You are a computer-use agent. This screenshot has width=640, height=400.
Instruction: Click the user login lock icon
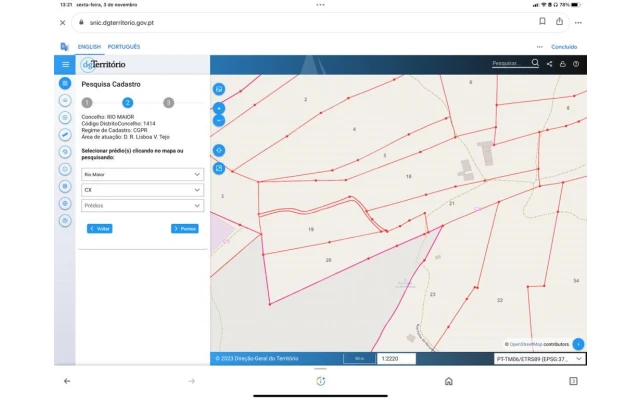click(562, 64)
